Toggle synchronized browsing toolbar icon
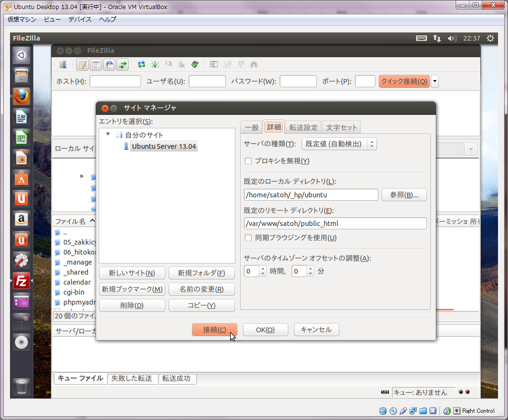Screen dimensions: 508x420 pyautogui.click(x=241, y=64)
